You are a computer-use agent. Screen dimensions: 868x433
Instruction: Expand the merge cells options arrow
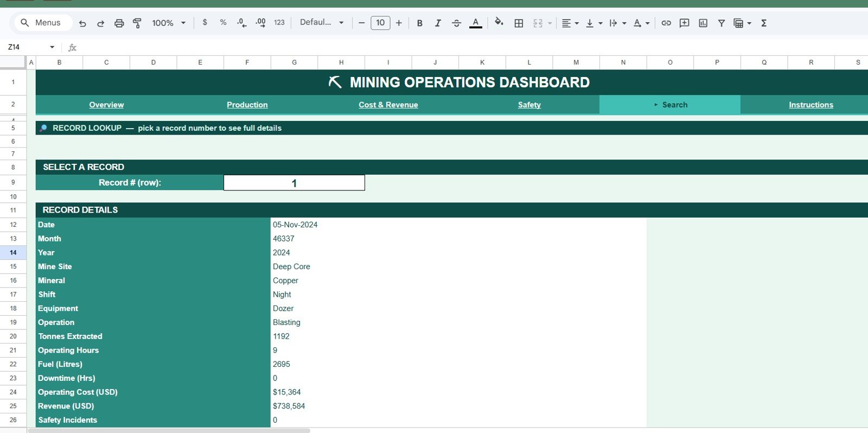coord(550,23)
